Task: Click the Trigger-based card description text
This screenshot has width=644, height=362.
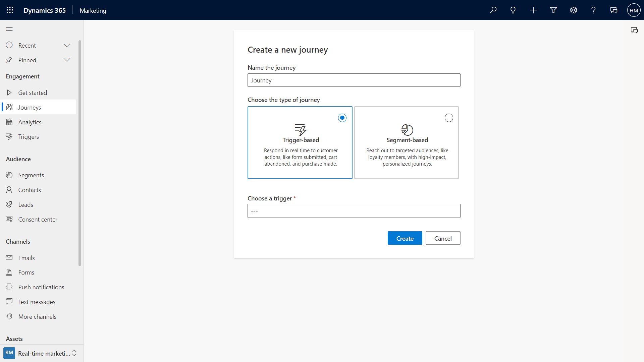Action: pyautogui.click(x=301, y=157)
